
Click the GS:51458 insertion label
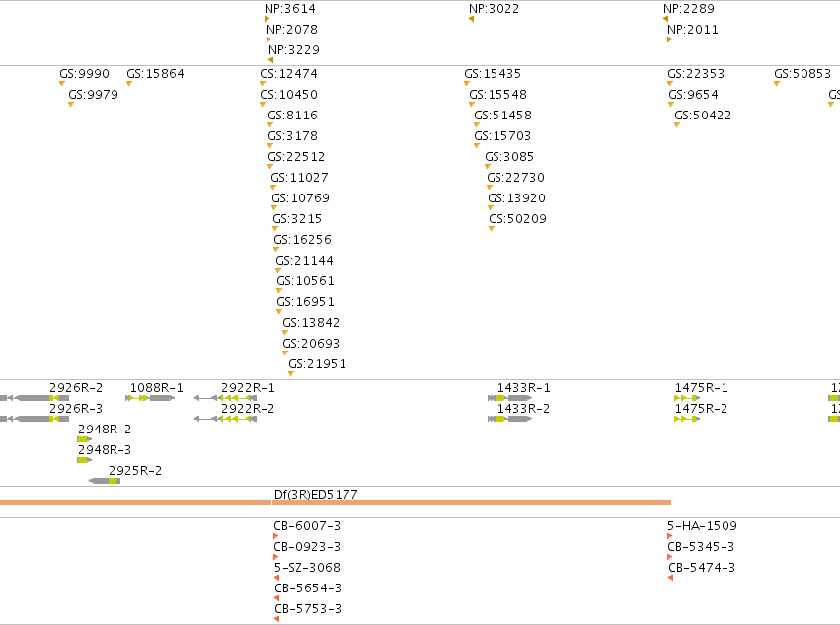point(503,116)
